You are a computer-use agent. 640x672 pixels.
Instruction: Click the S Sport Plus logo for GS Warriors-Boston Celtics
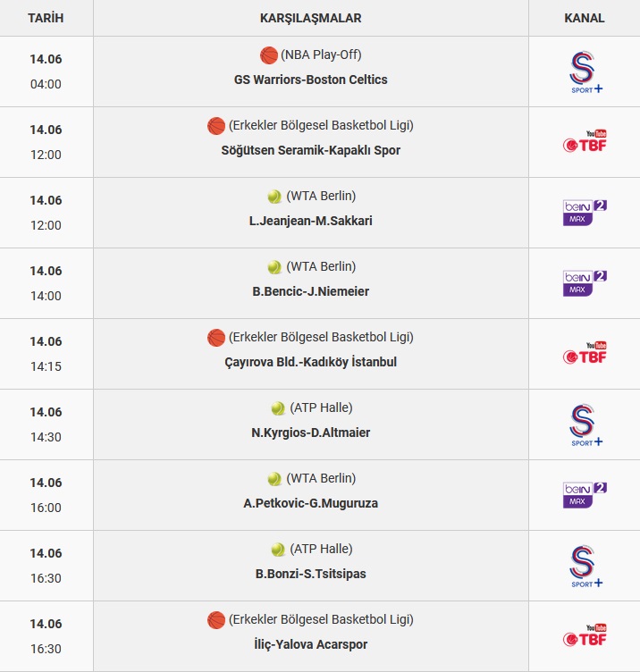coord(585,72)
